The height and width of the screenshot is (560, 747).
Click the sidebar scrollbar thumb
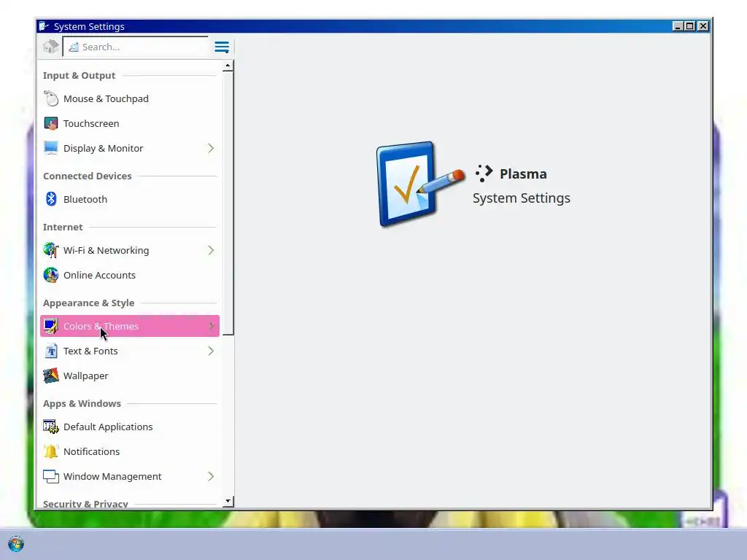[228, 203]
